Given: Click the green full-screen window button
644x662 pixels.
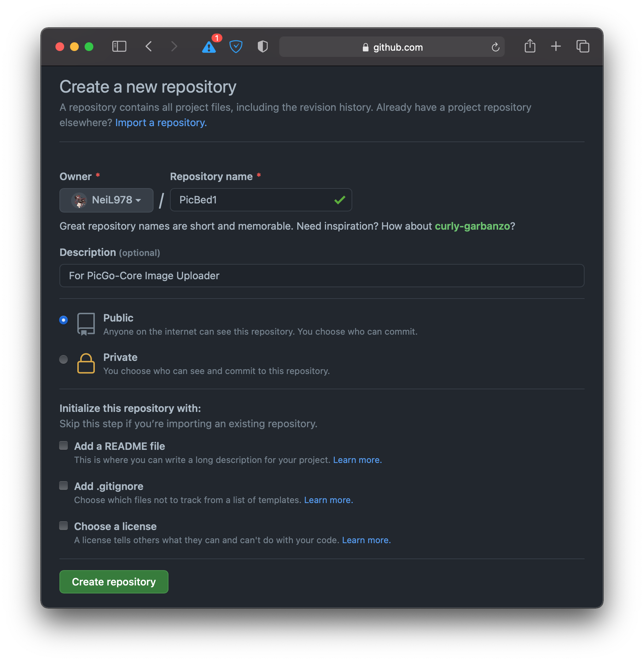Looking at the screenshot, I should 89,47.
